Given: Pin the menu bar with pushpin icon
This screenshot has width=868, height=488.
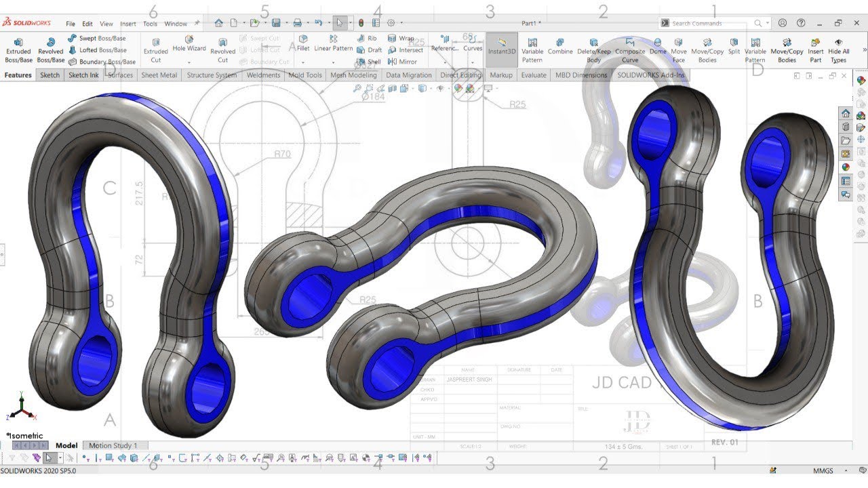Looking at the screenshot, I should pos(197,23).
